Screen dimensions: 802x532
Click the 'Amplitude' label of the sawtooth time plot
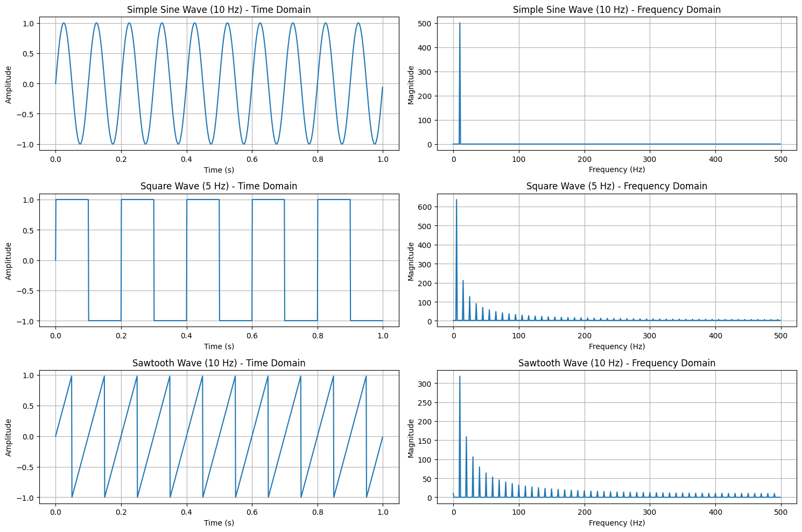coord(9,437)
